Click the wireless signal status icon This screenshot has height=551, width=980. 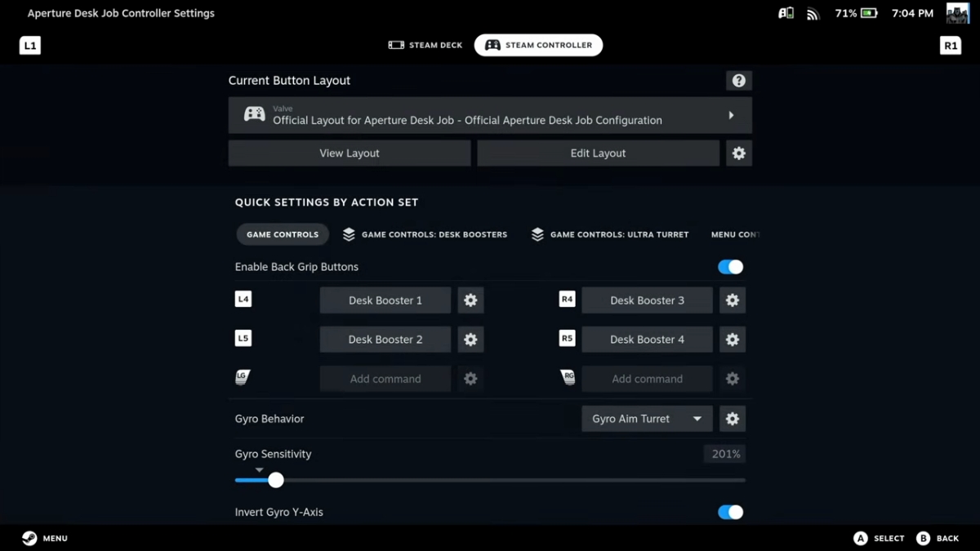(x=812, y=14)
